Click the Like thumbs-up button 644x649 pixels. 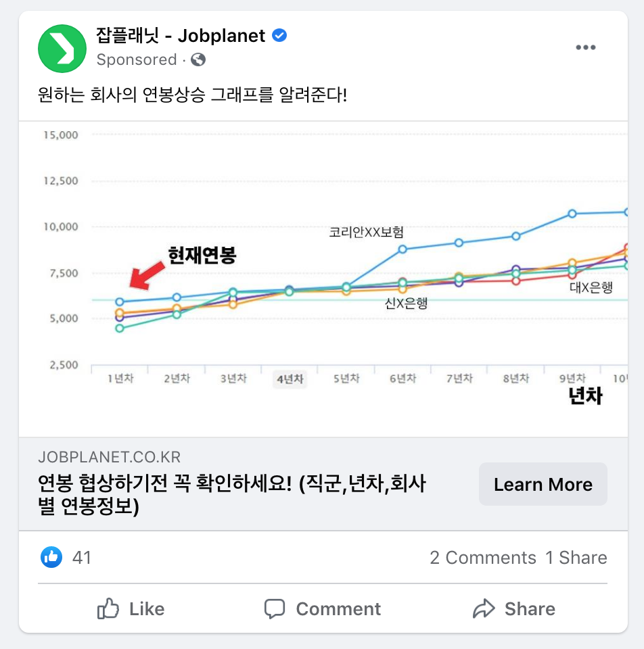[131, 609]
